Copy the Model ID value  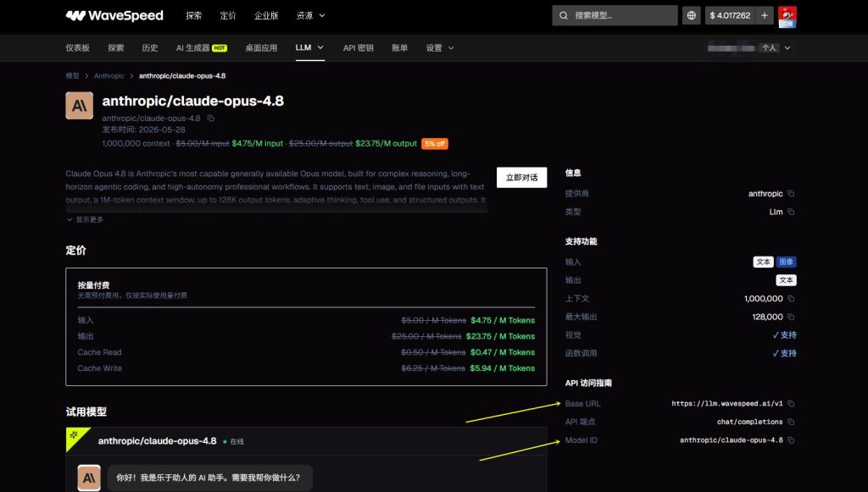[791, 440]
